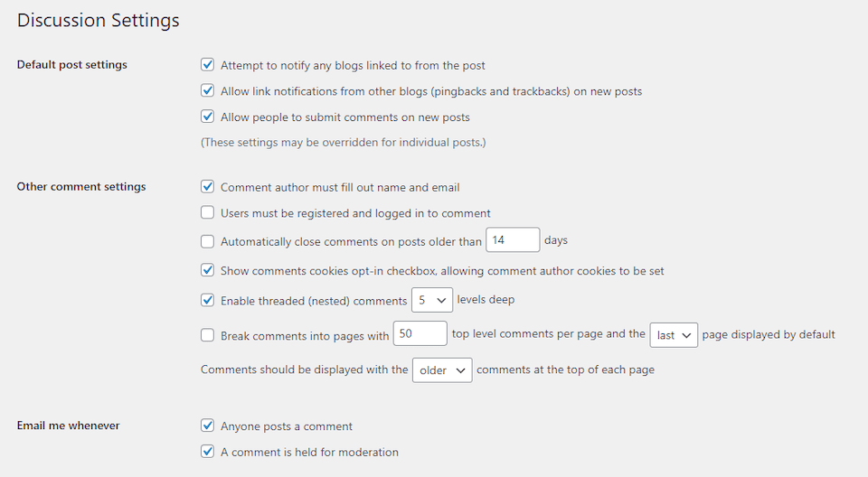
Task: Focus the comments per page field
Action: [x=420, y=333]
